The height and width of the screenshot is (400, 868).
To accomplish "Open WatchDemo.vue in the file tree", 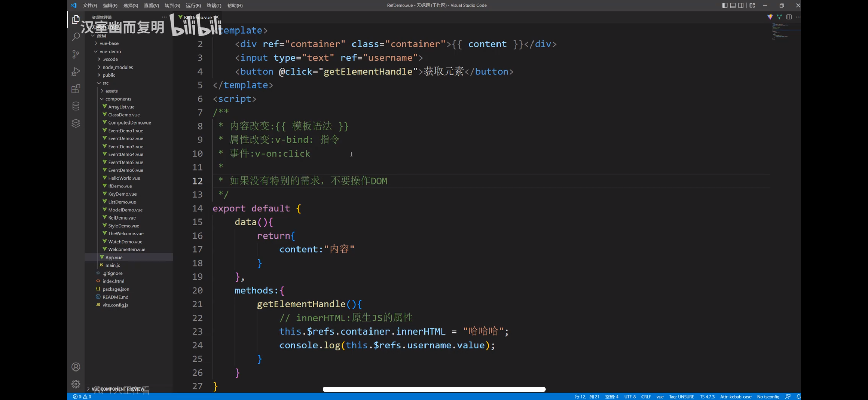I will tap(125, 242).
